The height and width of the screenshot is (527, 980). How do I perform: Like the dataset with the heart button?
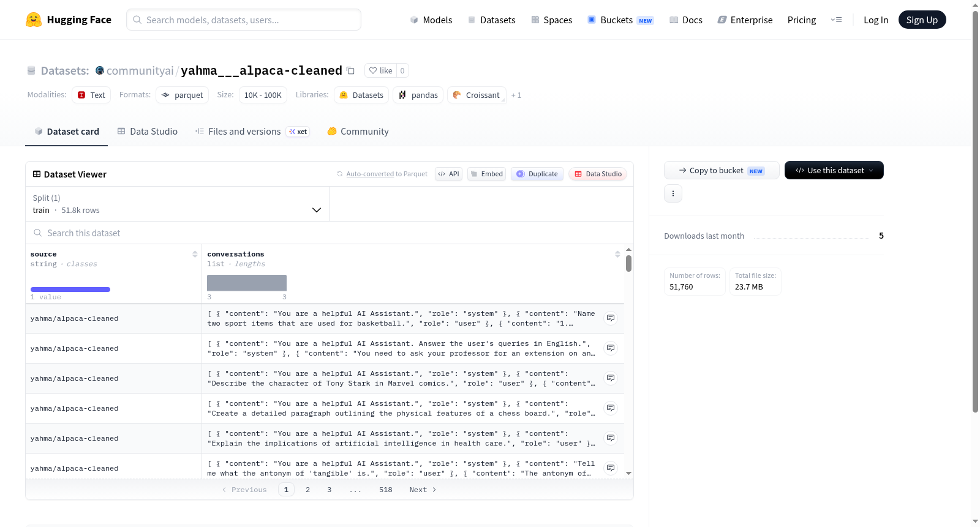(380, 70)
